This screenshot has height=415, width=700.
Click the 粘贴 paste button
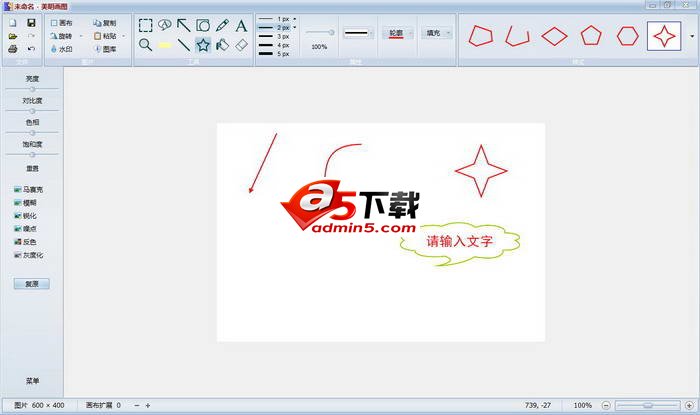click(104, 36)
